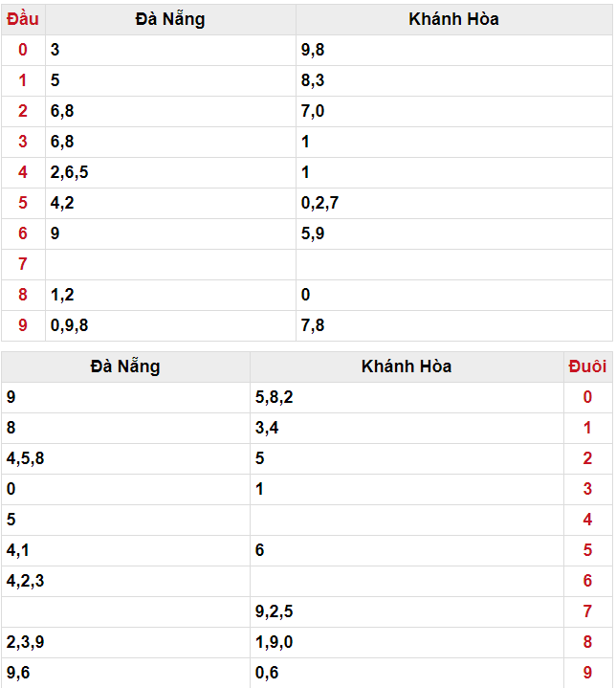
Task: Select the '8,3' cell in Khánh Hòa column
Action: (313, 81)
